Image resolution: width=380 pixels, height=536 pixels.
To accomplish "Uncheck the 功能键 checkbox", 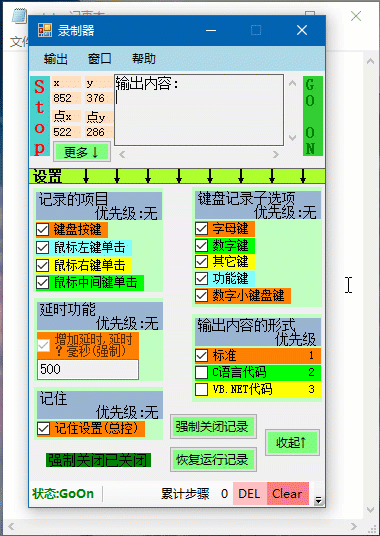I will click(202, 279).
